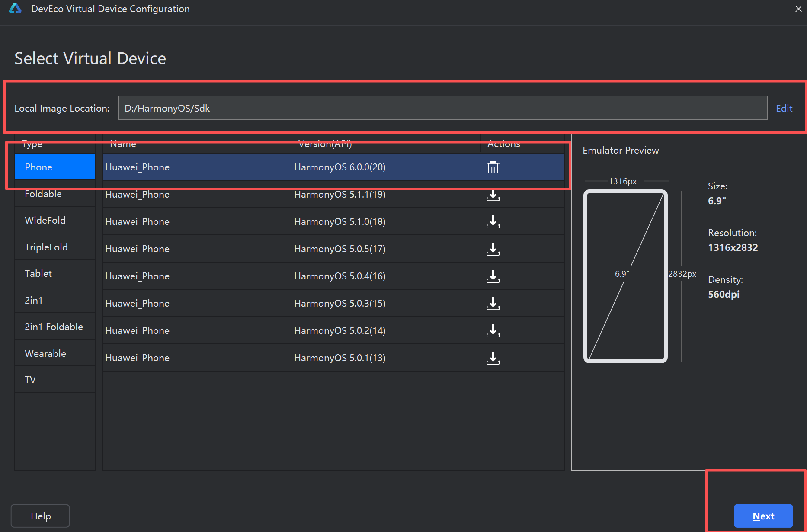Click the Name column header
Viewport: 807px width, 532px height.
coord(123,144)
